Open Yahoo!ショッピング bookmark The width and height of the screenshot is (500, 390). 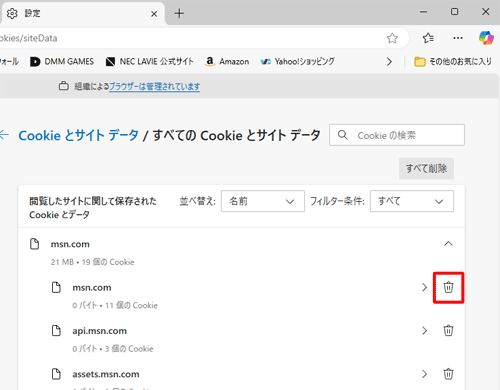(298, 62)
